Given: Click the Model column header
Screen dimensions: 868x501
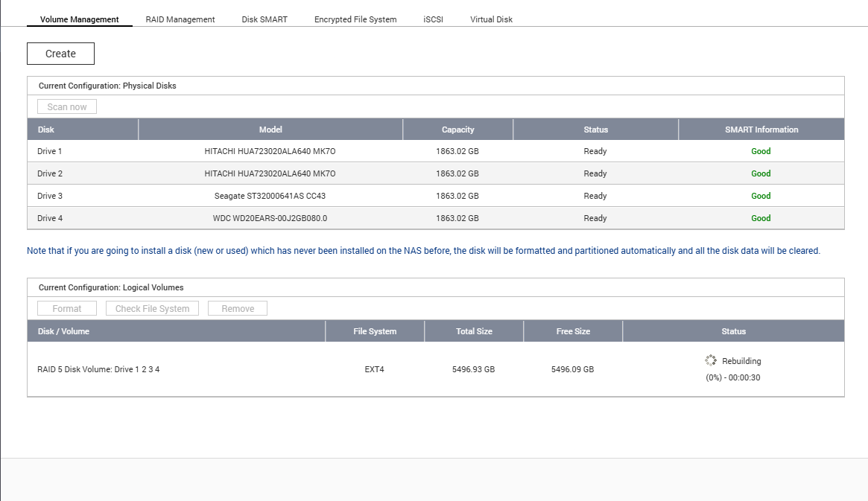Looking at the screenshot, I should pyautogui.click(x=270, y=130).
